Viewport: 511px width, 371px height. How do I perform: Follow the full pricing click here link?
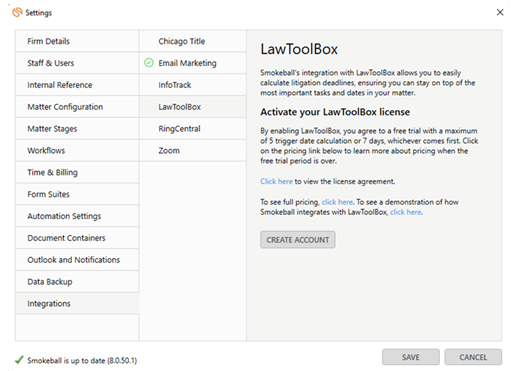click(337, 202)
